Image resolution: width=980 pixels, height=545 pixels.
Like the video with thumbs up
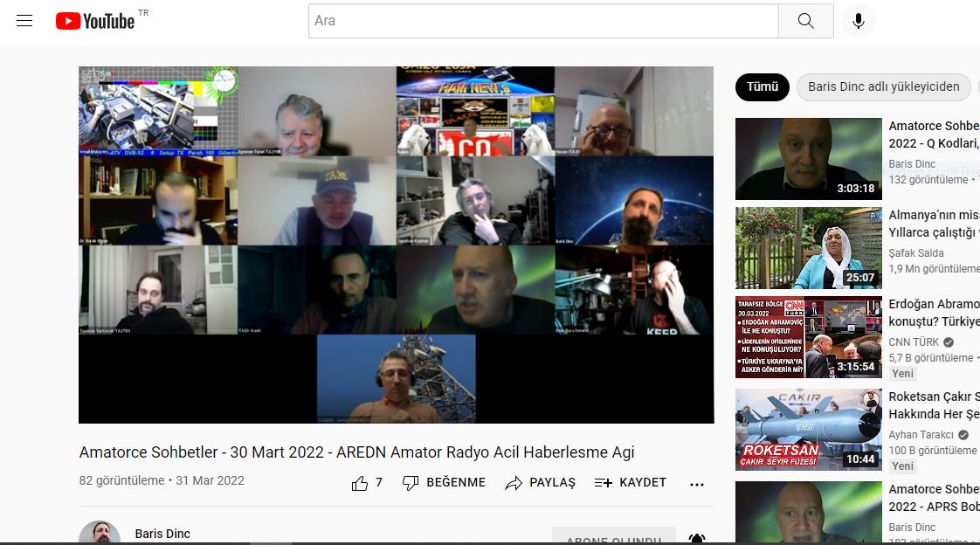(x=360, y=483)
